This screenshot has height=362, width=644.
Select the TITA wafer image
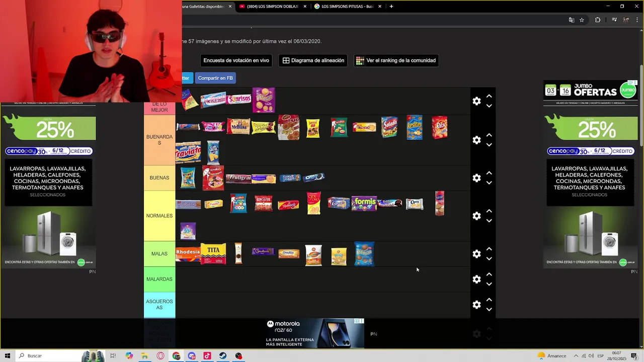coord(213,253)
